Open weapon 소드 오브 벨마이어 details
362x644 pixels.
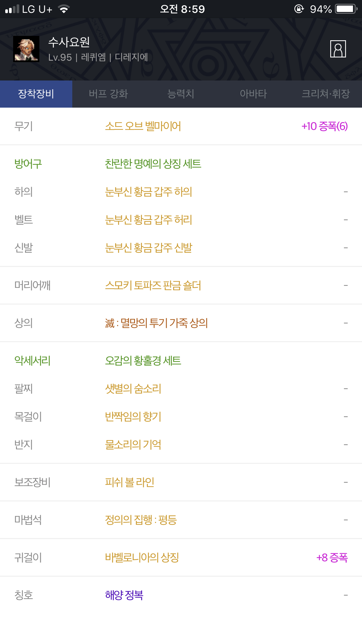pos(143,126)
